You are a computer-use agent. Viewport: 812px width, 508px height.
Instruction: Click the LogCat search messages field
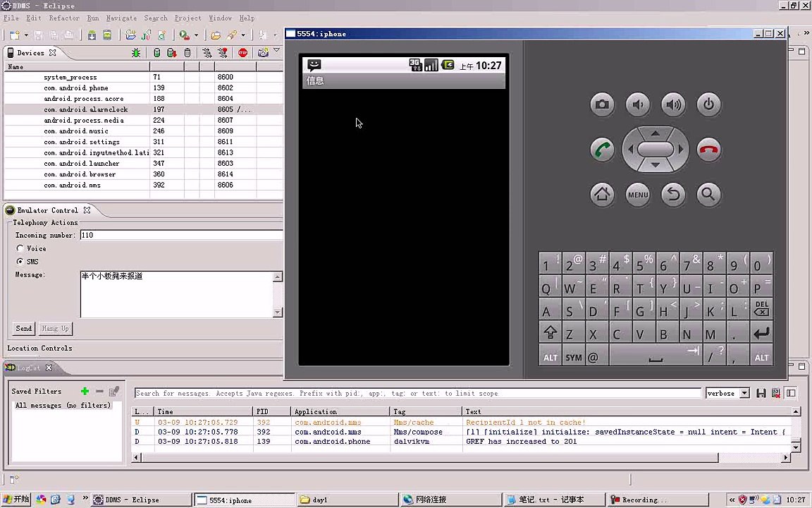417,394
